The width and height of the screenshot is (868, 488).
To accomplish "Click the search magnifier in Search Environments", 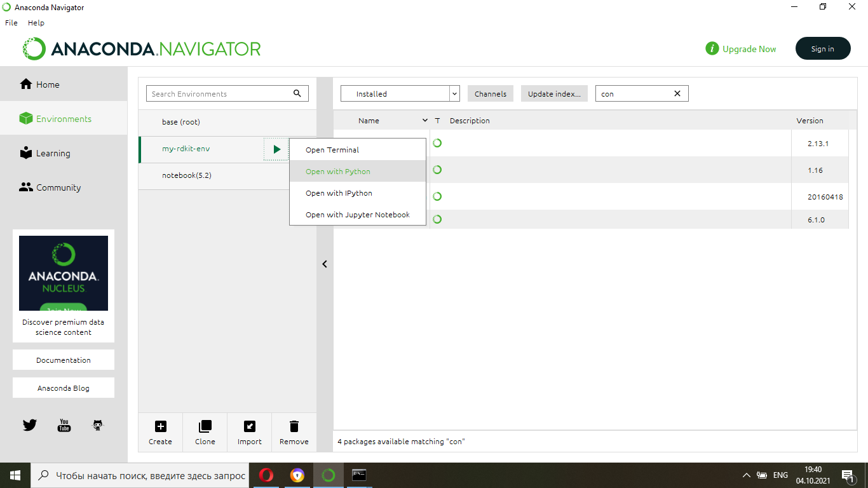I will (297, 93).
